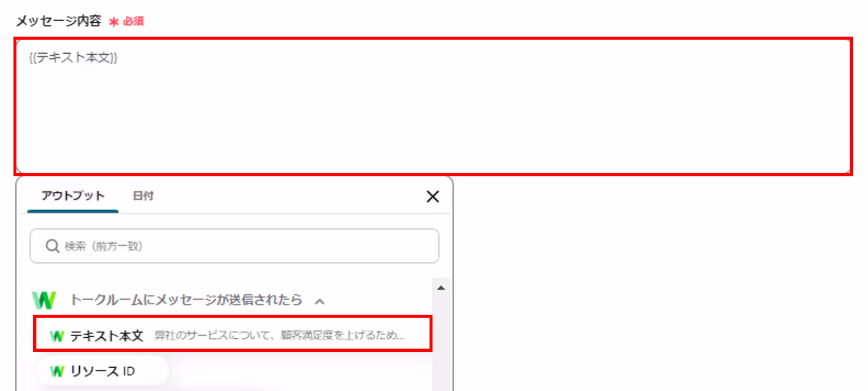
Task: Open the 日付 tab
Action: 143,196
